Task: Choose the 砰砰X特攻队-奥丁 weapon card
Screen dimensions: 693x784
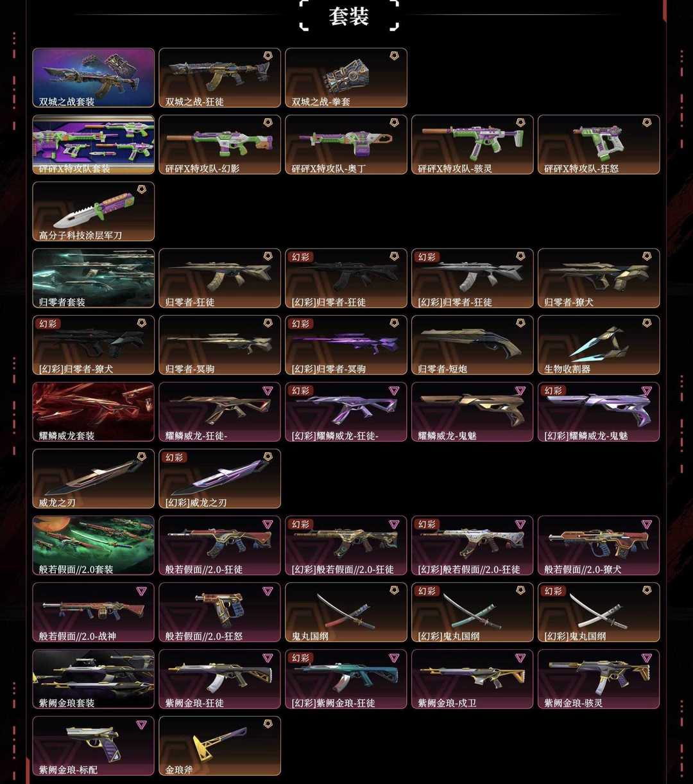Action: 346,144
